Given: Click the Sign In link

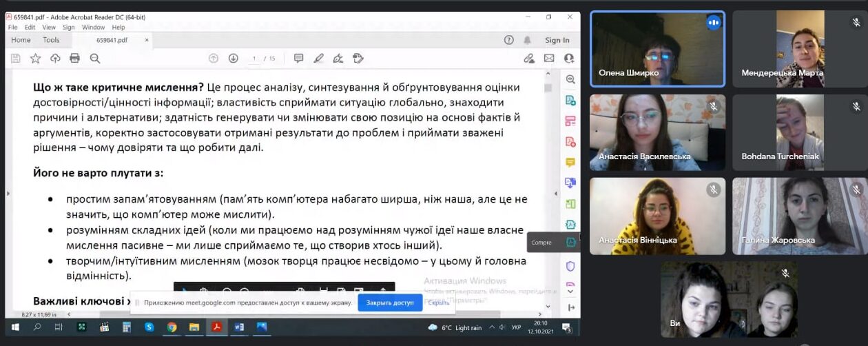Looking at the screenshot, I should [x=557, y=40].
